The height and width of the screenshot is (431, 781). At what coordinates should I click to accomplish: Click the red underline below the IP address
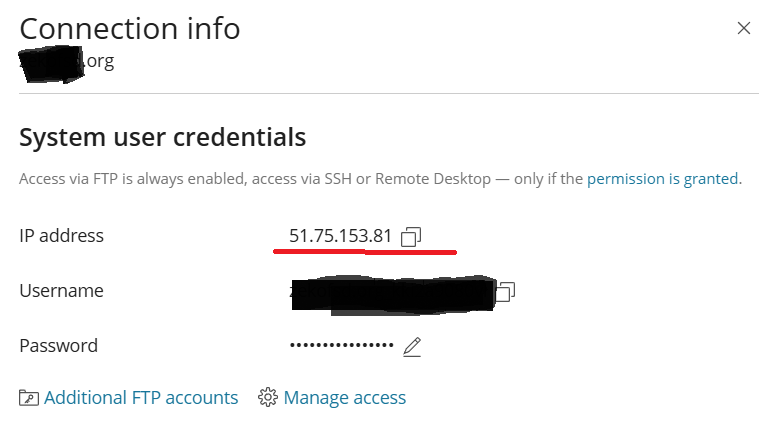(365, 252)
